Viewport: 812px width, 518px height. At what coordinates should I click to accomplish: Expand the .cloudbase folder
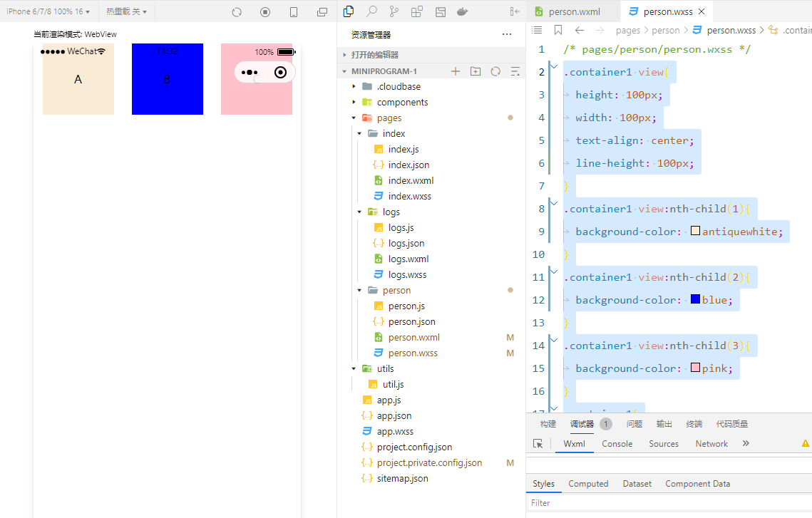(354, 86)
